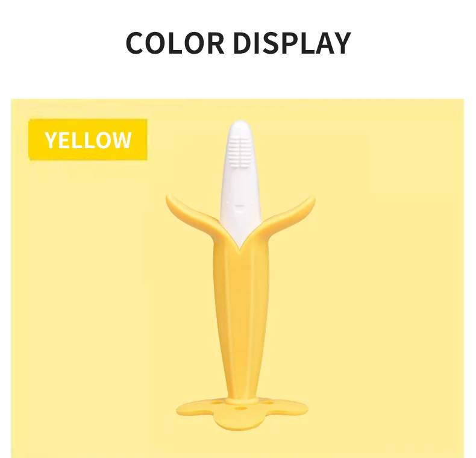Click the right curled banana peel arm
Image resolution: width=476 pixels, height=458 pixels.
click(x=289, y=213)
